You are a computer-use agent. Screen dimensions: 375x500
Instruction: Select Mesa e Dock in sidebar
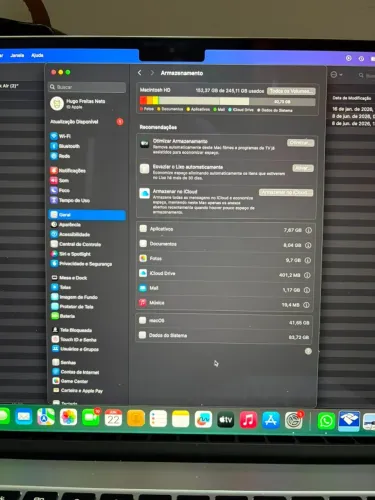(69, 278)
